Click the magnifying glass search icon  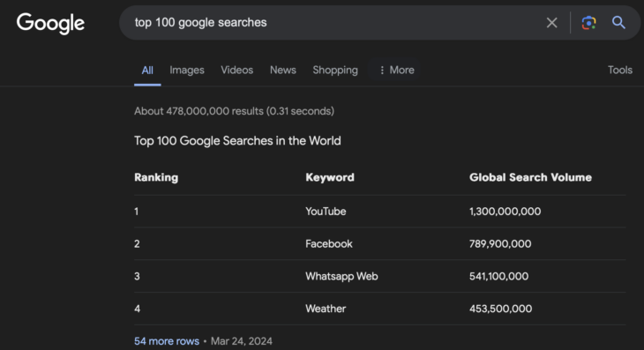618,23
